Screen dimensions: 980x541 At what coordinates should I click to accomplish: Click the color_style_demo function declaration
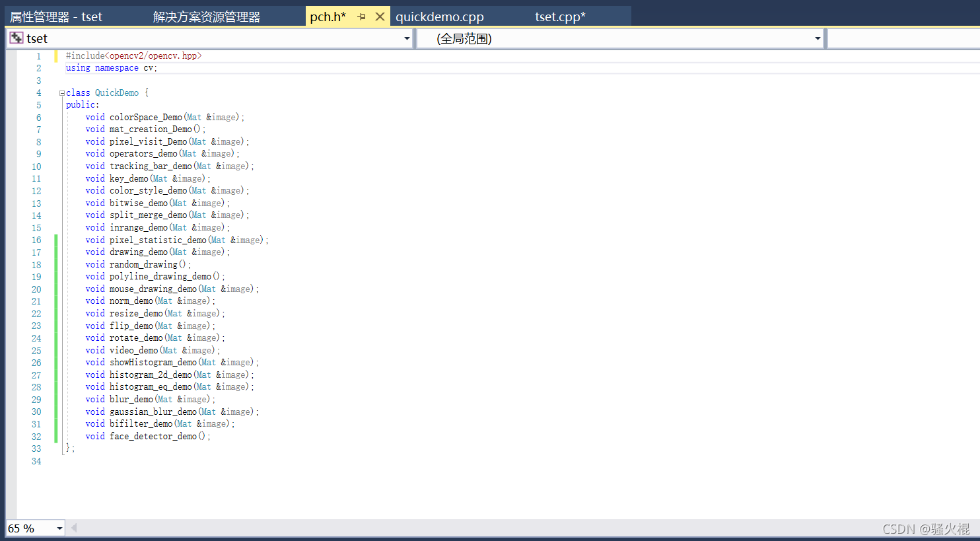point(168,190)
